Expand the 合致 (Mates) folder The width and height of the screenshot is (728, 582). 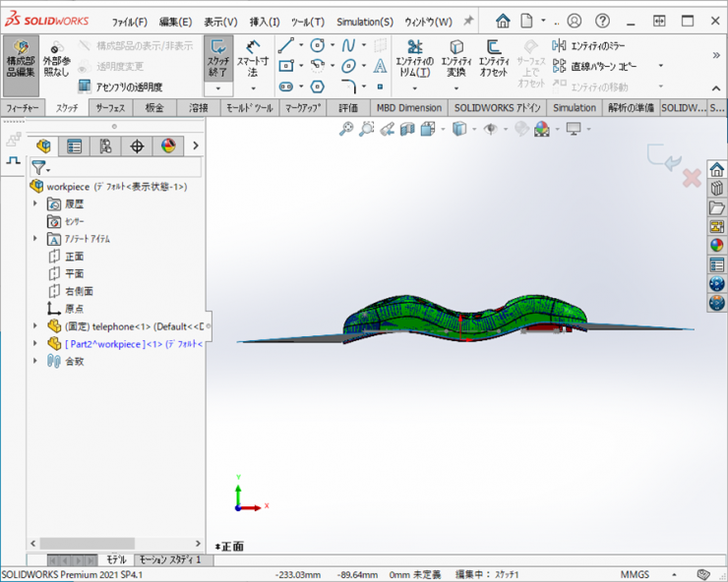pyautogui.click(x=35, y=361)
